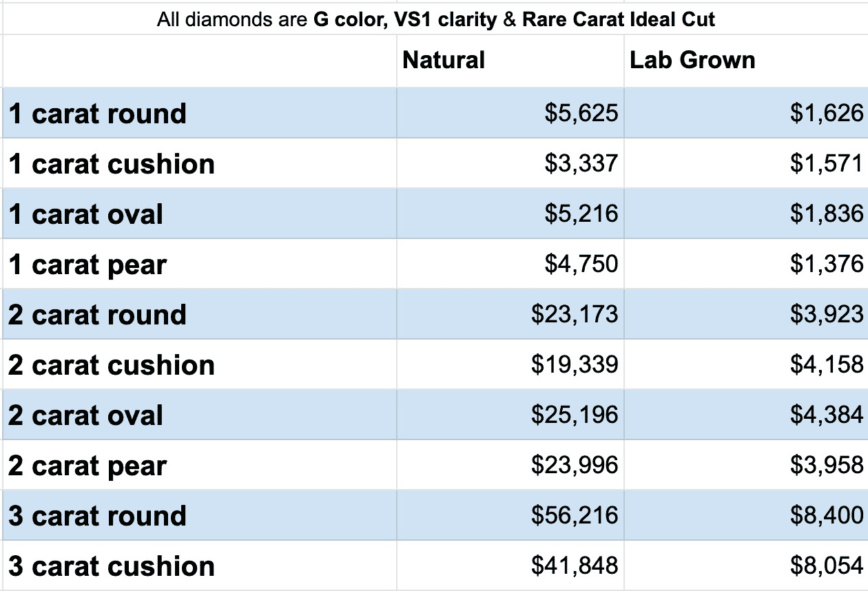Viewport: 868px width, 591px height.
Task: Click the $5,625 natural price cell
Action: 581,114
